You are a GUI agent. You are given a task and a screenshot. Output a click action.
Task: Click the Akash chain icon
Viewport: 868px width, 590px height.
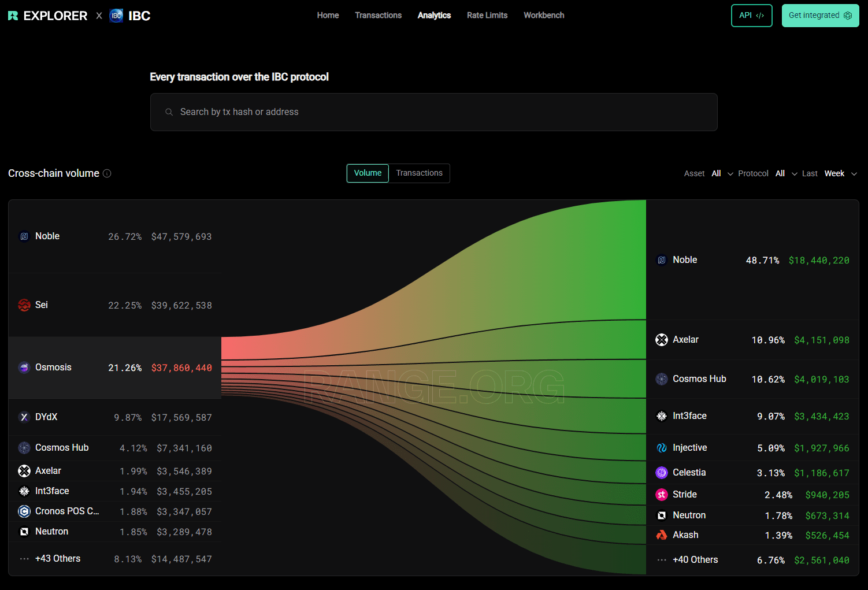pyautogui.click(x=662, y=535)
